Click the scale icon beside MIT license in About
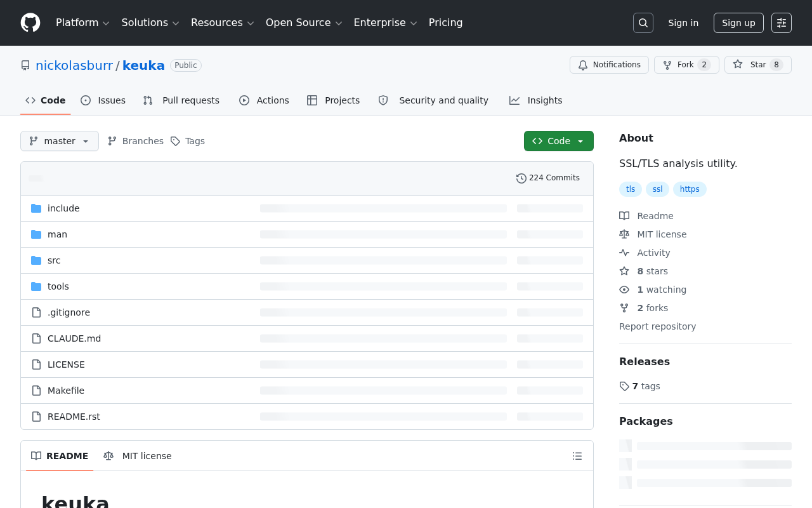This screenshot has width=812, height=508. pos(624,234)
